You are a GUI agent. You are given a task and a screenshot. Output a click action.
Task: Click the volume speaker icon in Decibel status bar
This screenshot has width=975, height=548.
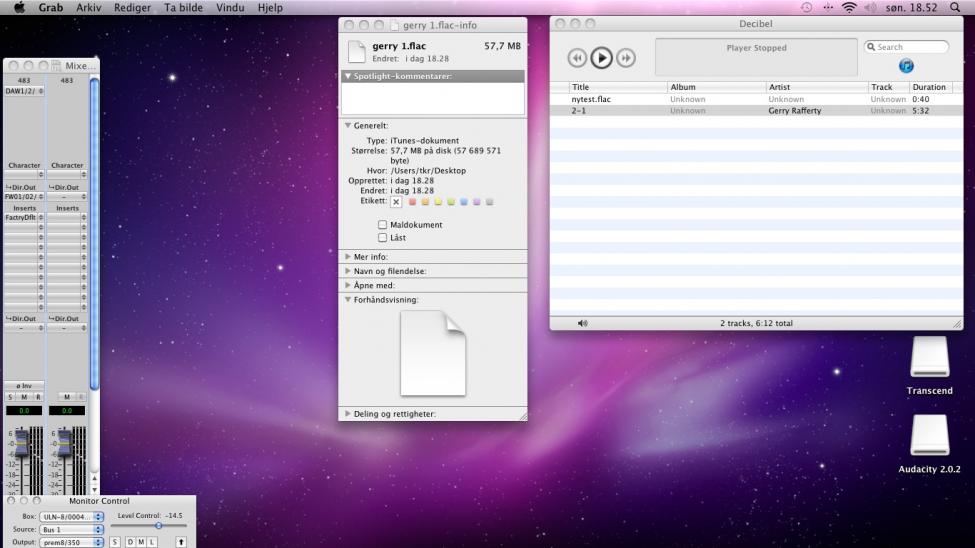coord(583,323)
